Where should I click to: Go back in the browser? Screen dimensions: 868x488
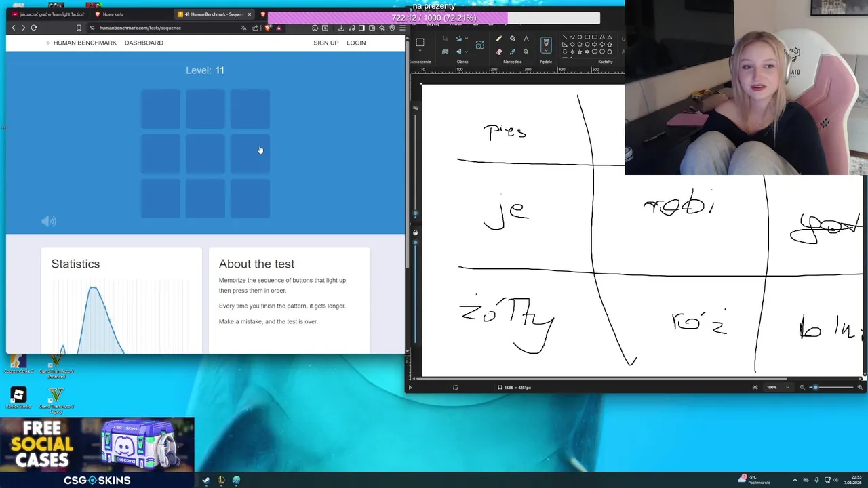point(14,28)
